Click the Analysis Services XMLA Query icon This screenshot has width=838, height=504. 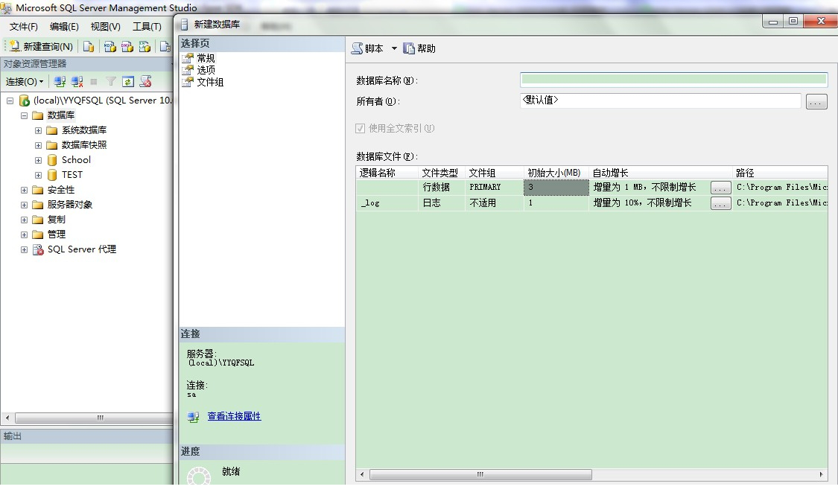tap(145, 47)
